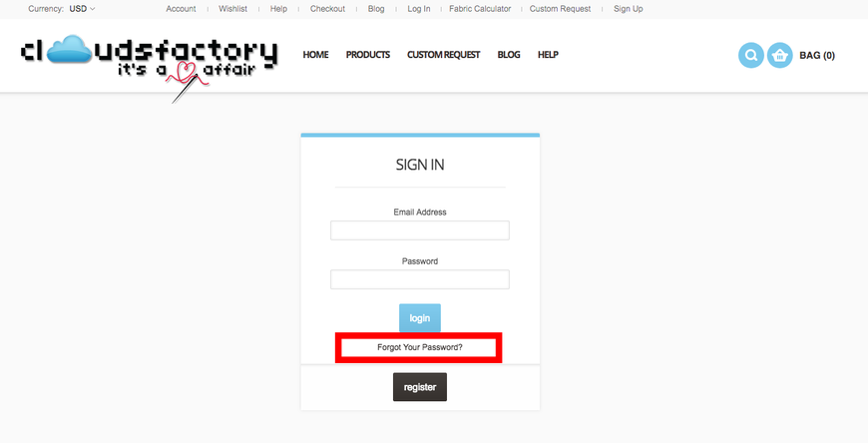Open the Account link in top bar

pos(181,9)
